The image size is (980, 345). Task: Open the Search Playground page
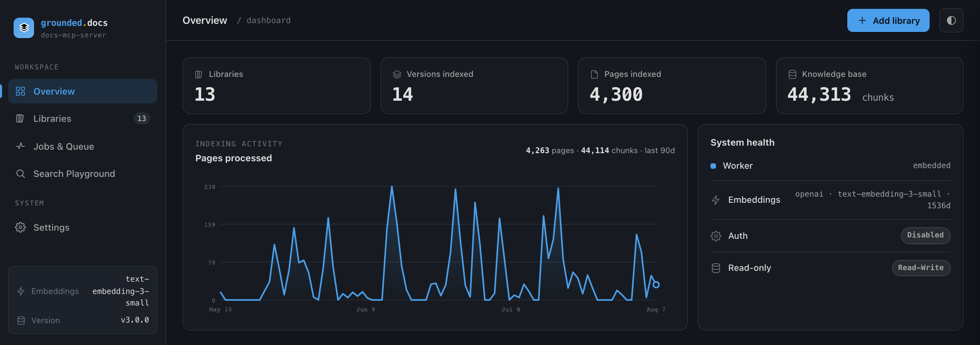(83, 174)
